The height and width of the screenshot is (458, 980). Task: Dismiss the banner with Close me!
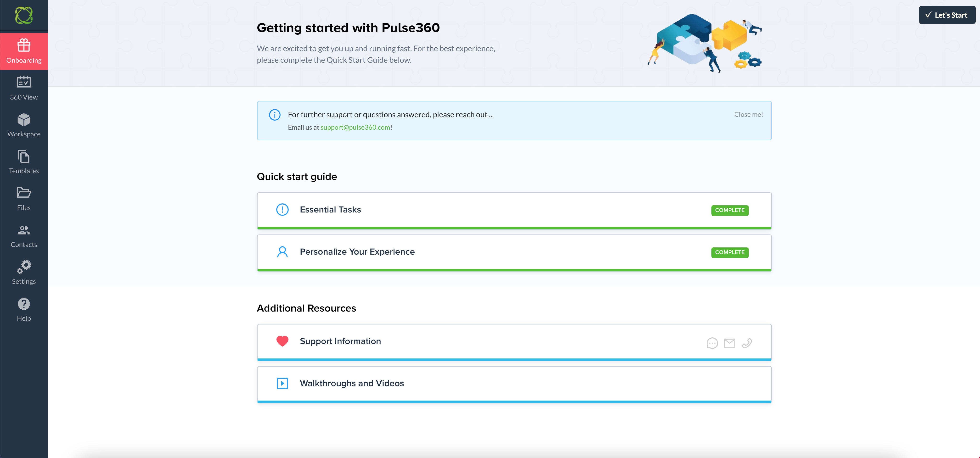point(748,114)
